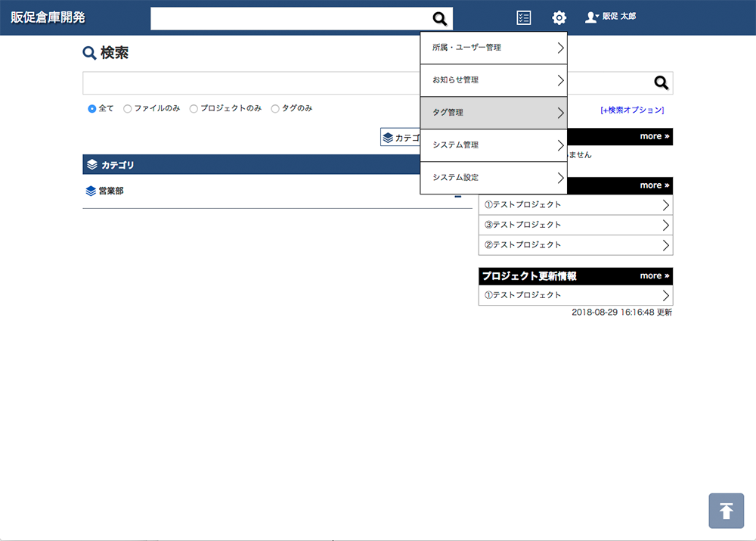The height and width of the screenshot is (541, 756).
Task: Open the 販促 太郎 user menu
Action: (610, 17)
